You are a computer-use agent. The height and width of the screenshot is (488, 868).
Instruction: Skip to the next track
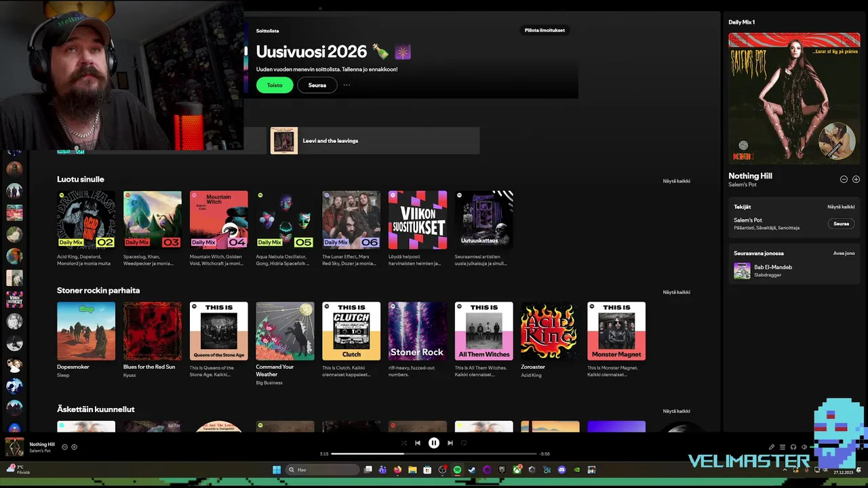pyautogui.click(x=450, y=443)
